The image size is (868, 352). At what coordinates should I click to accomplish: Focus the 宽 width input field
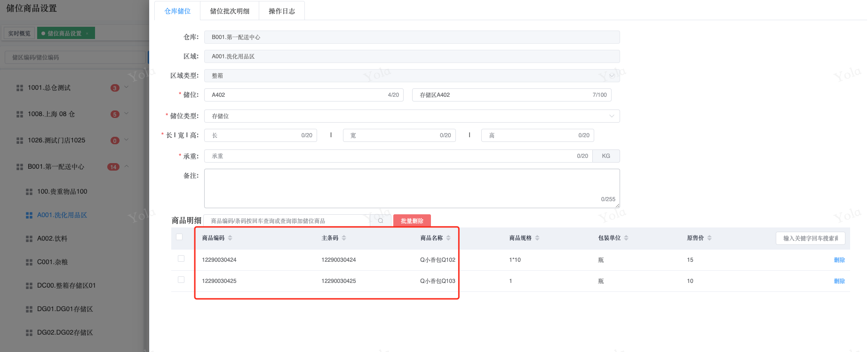[x=399, y=135]
